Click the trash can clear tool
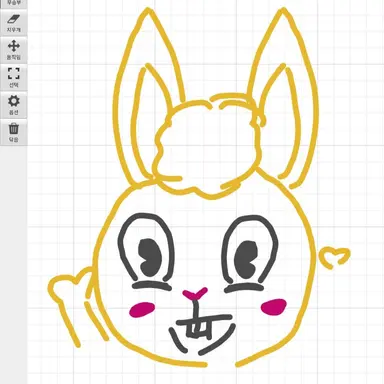Image resolution: width=384 pixels, height=384 pixels. click(14, 133)
